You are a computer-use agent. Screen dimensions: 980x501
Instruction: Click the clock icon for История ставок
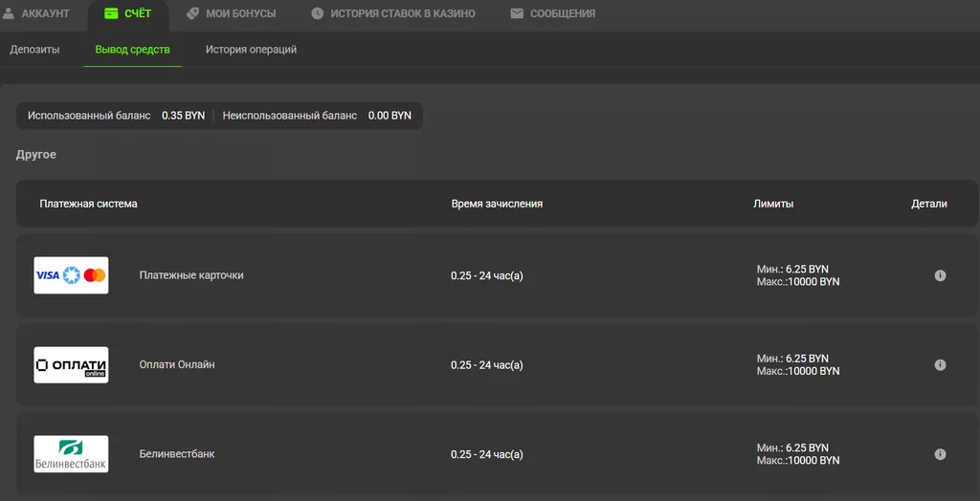(318, 13)
